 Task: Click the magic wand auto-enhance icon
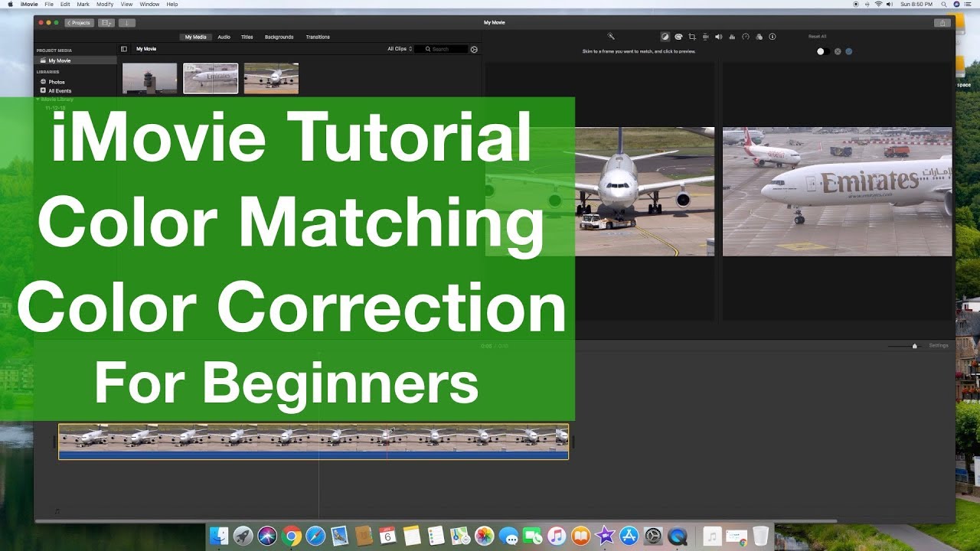click(x=611, y=36)
